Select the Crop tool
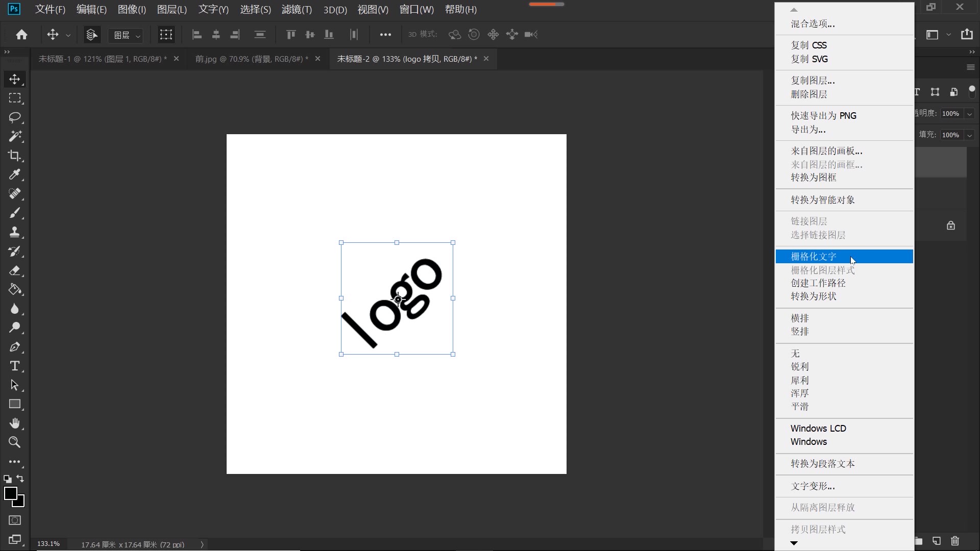The image size is (980, 551). pos(14,156)
